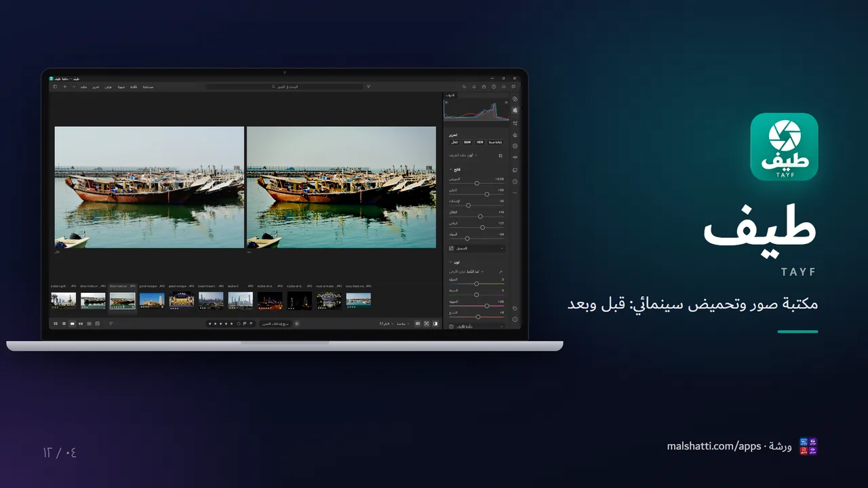Open the circular presets icon in strip
The width and height of the screenshot is (868, 488).
(x=515, y=146)
